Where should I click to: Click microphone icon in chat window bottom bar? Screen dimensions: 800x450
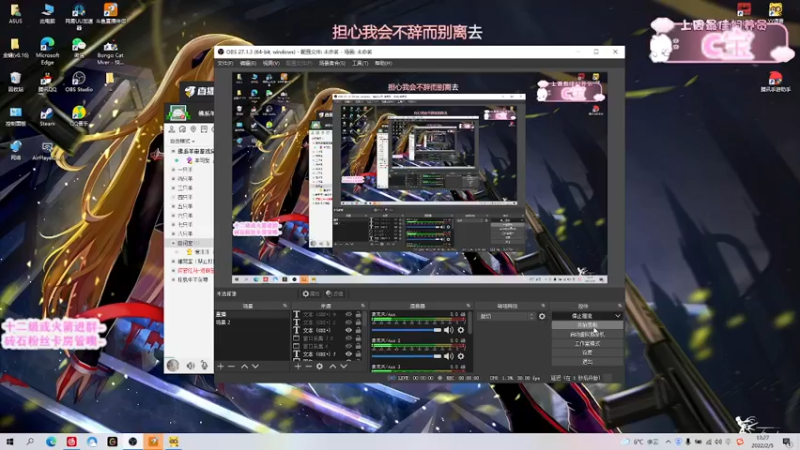click(204, 365)
